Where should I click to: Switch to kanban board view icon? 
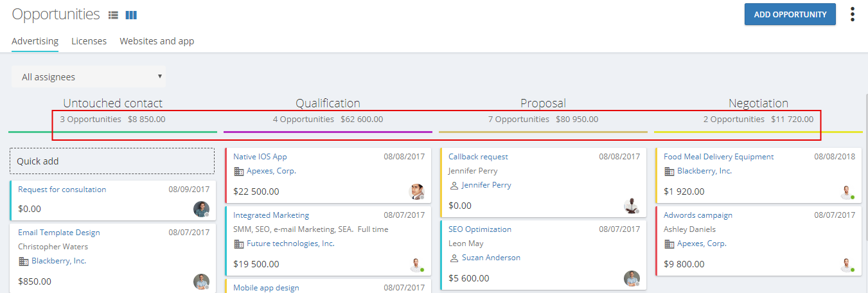131,15
